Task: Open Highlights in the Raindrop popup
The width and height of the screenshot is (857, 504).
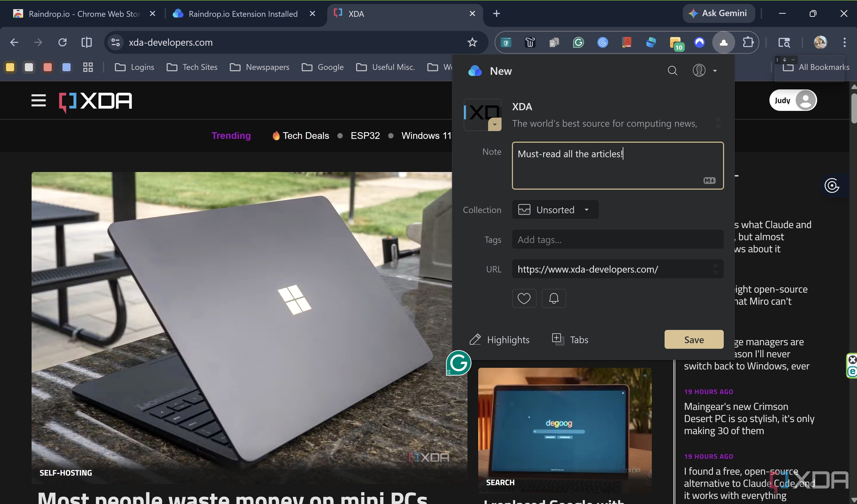Action: tap(499, 340)
